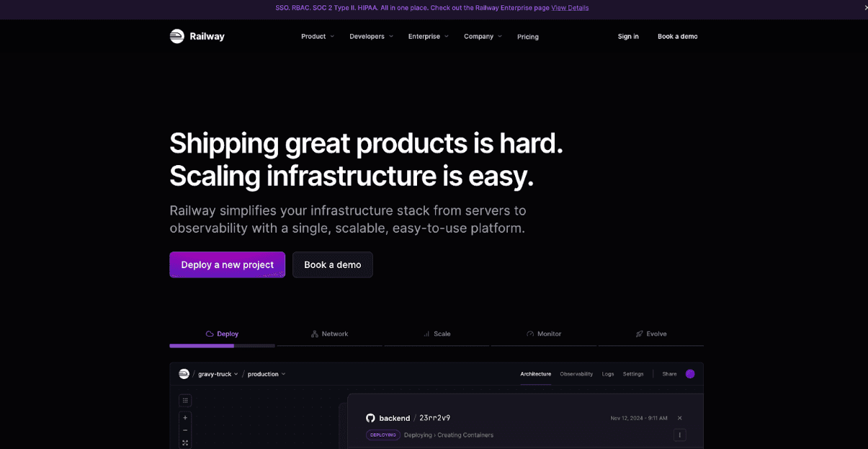The width and height of the screenshot is (868, 449).
Task: Click the purple user avatar in dashboard
Action: (x=690, y=374)
